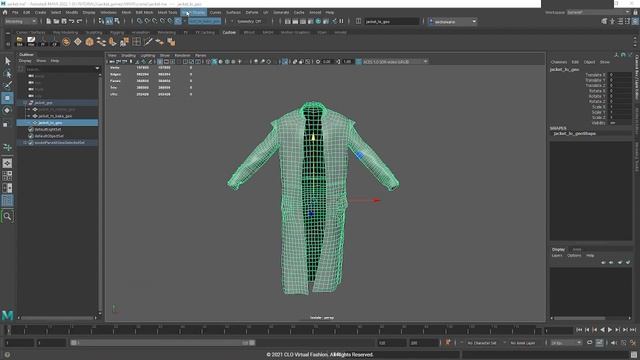Toggle playback looping mode

[589, 343]
